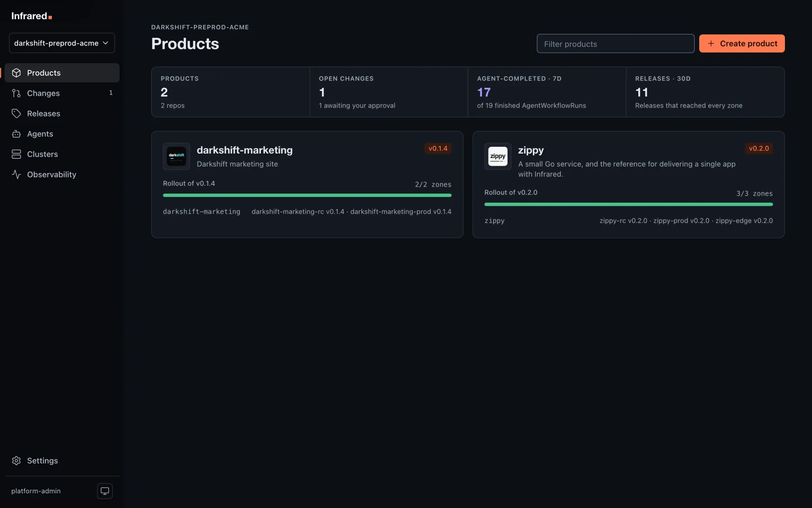Screen dimensions: 812x508
Task: Click the platform-admin user name
Action: coord(36,491)
